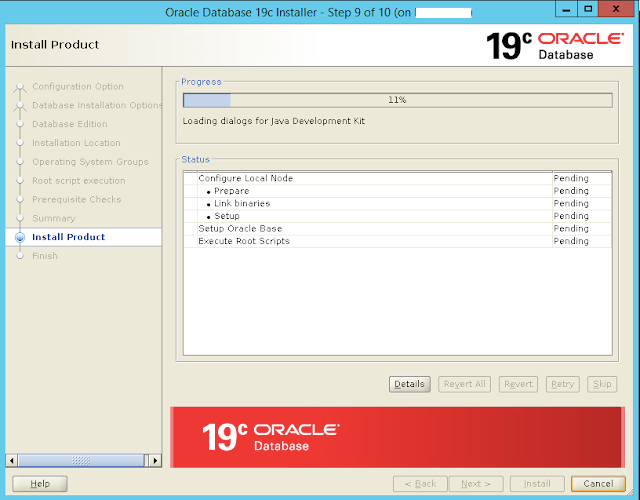Image resolution: width=640 pixels, height=500 pixels.
Task: Click the 19c Oracle Database header logo
Action: pyautogui.click(x=555, y=46)
